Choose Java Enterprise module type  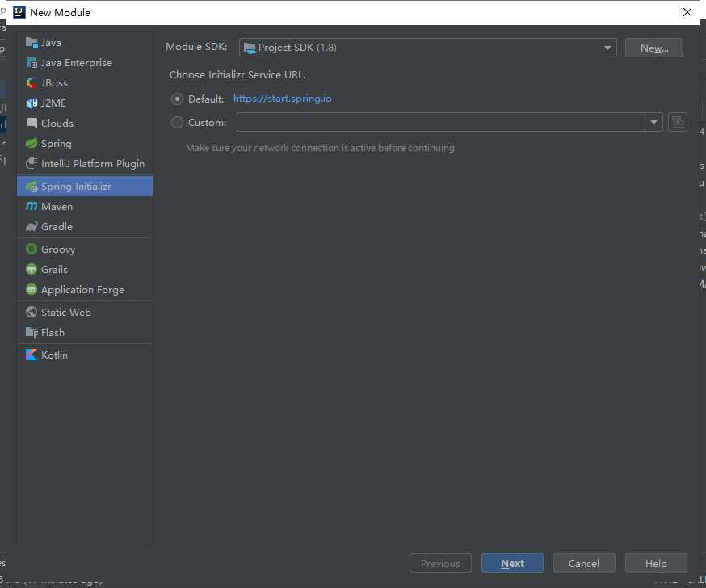(x=85, y=63)
